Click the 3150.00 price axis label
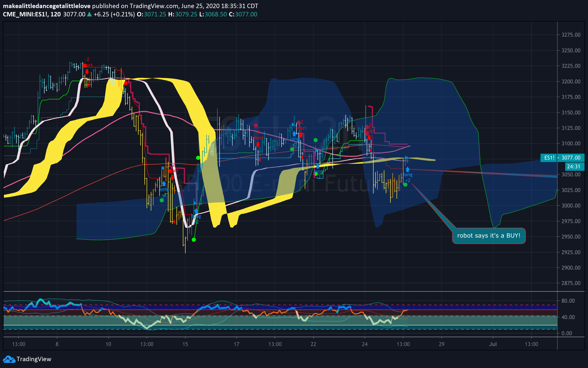Screen dimensions: 588x368 (x=571, y=113)
